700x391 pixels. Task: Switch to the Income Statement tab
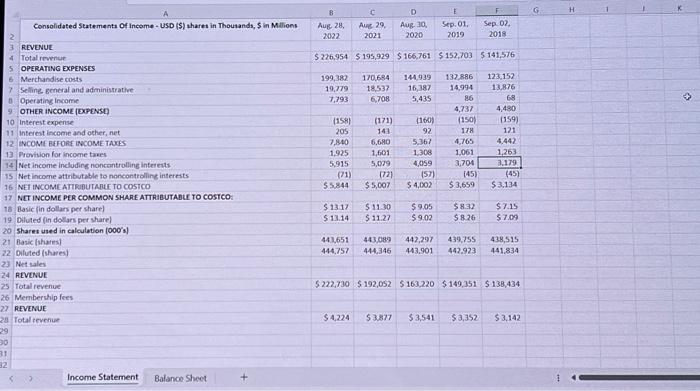pyautogui.click(x=103, y=377)
